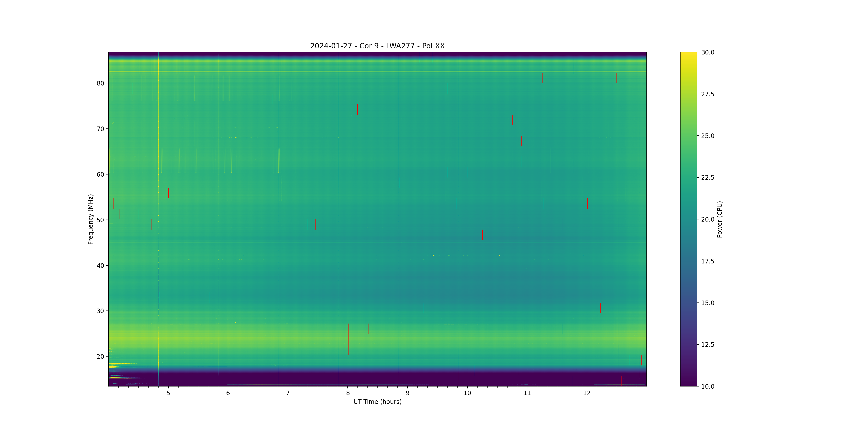Image resolution: width=868 pixels, height=434 pixels.
Task: Click x-axis tick label 12
Action: tap(587, 393)
